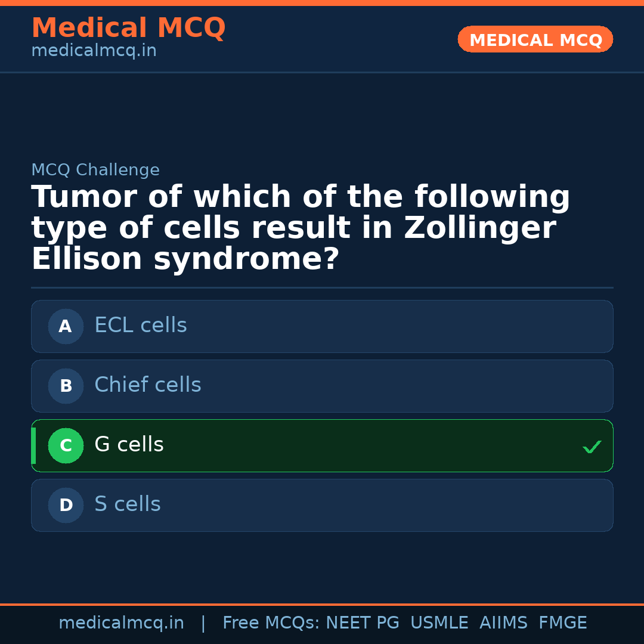Choose the Chief cells answer text
Screen dimensions: 644x644
click(x=148, y=385)
